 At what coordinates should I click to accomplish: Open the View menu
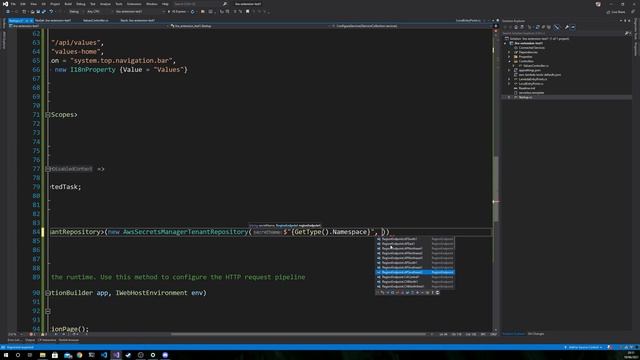(x=33, y=4)
